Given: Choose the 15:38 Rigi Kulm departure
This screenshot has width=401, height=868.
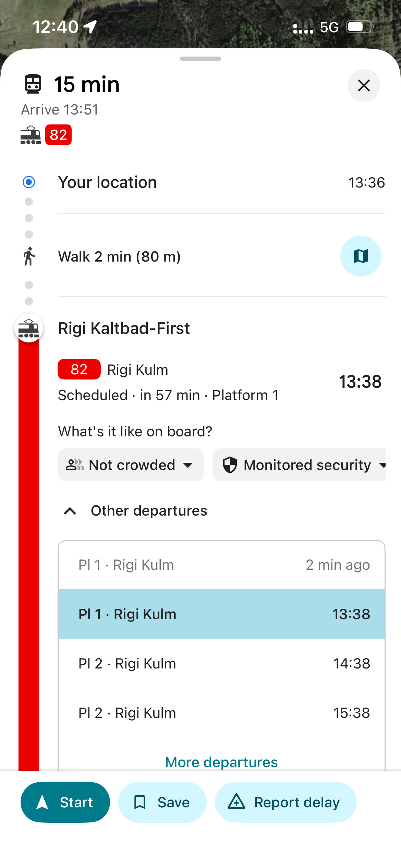Looking at the screenshot, I should pos(221,713).
